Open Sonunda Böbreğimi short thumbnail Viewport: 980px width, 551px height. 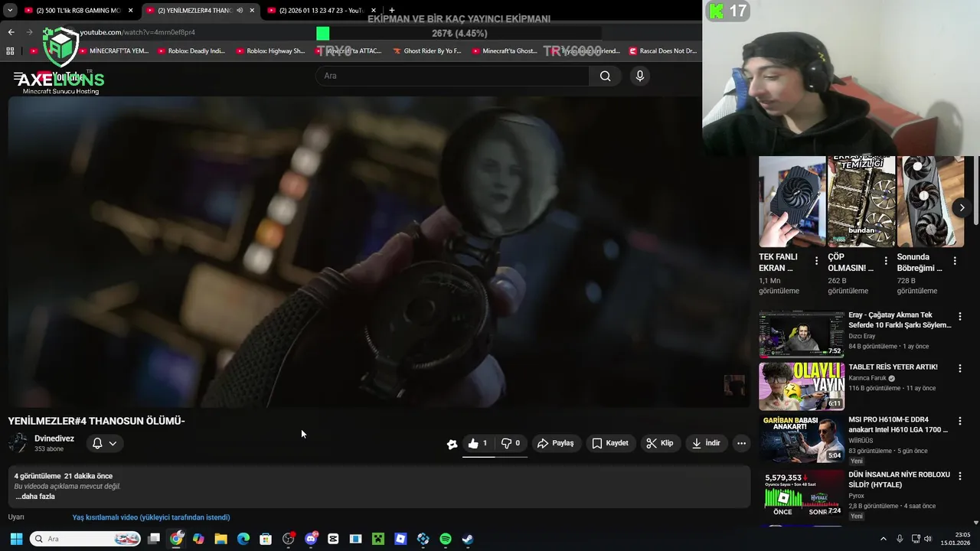pyautogui.click(x=930, y=201)
